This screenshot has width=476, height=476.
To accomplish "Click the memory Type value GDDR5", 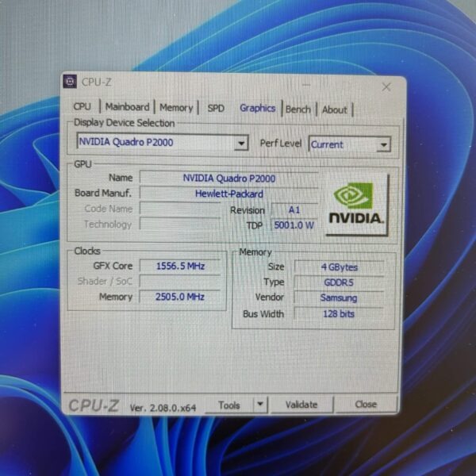I will point(339,282).
